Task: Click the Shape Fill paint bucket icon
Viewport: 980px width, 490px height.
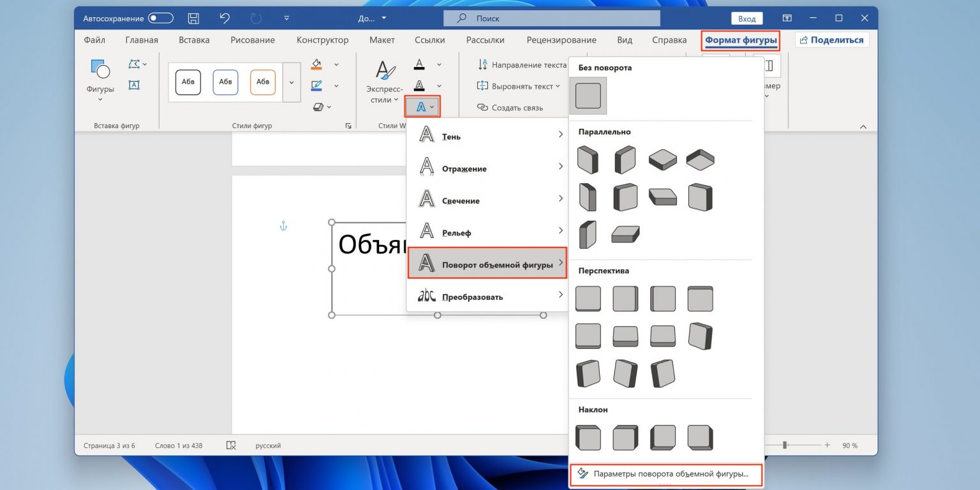Action: (x=317, y=64)
